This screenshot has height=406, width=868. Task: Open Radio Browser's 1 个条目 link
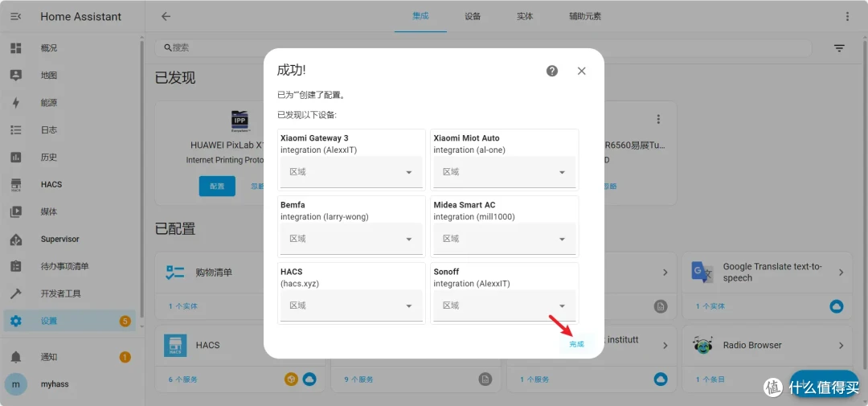(x=710, y=379)
